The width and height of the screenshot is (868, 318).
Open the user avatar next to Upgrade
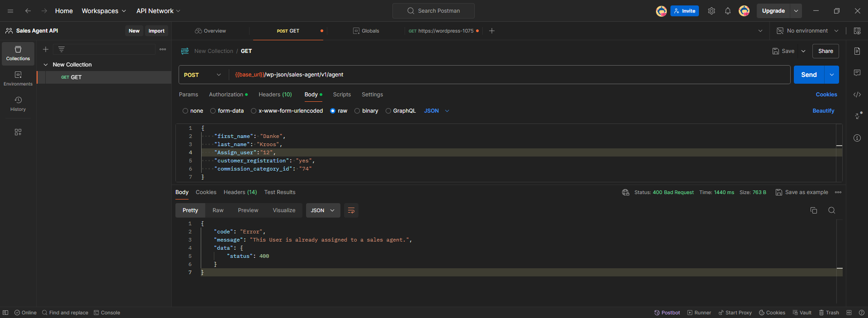pos(744,11)
